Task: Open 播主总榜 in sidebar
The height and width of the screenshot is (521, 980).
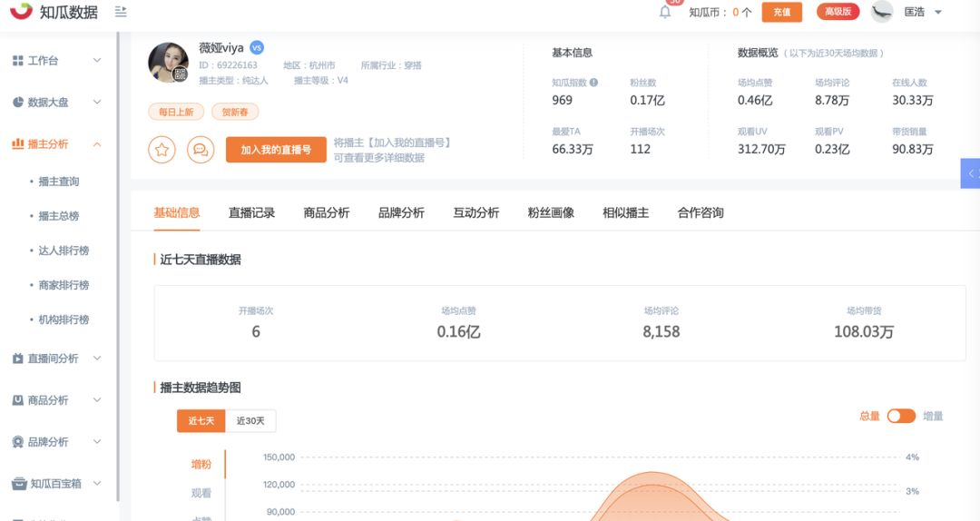Action: (59, 216)
